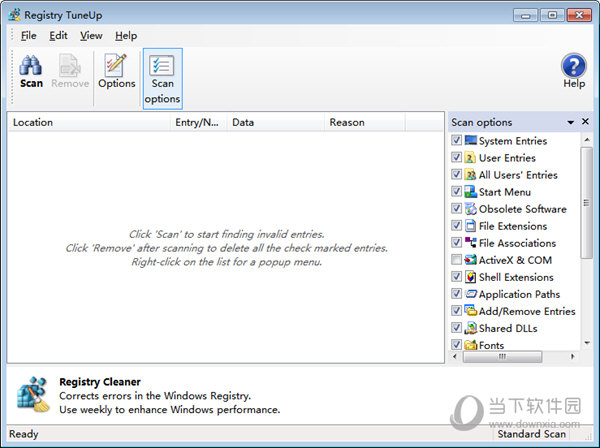Click the scroll up arrow in Scan options
The width and height of the screenshot is (600, 448).
(587, 140)
